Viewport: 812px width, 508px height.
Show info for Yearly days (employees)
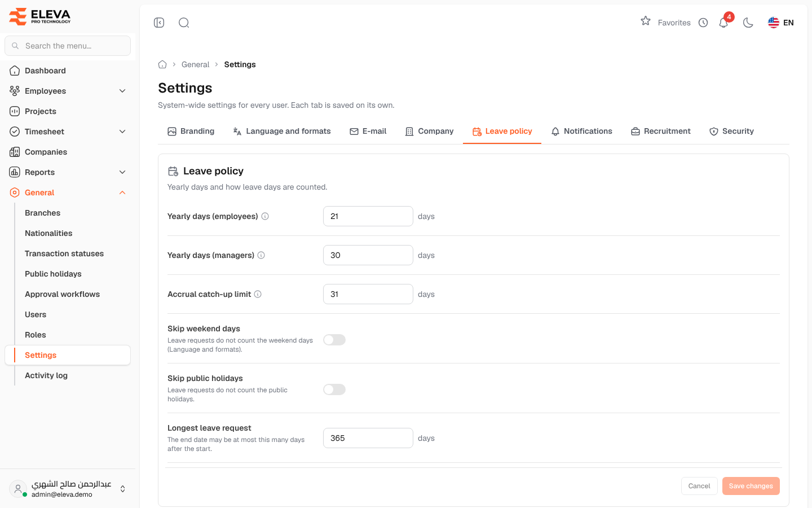pyautogui.click(x=265, y=216)
